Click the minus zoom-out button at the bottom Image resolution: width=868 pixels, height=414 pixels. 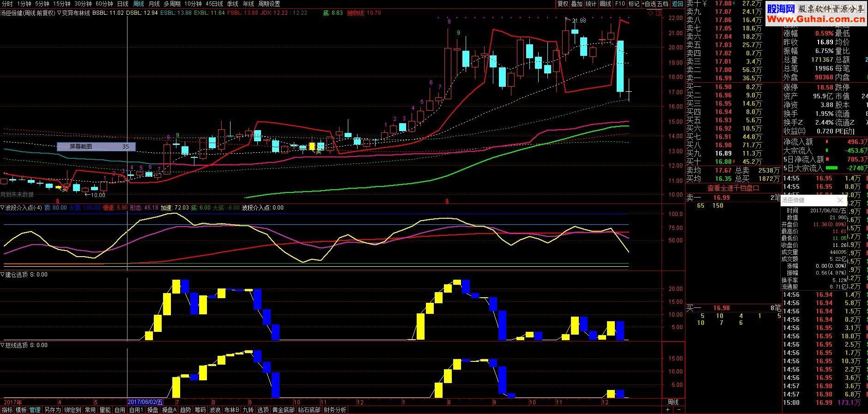(x=679, y=410)
